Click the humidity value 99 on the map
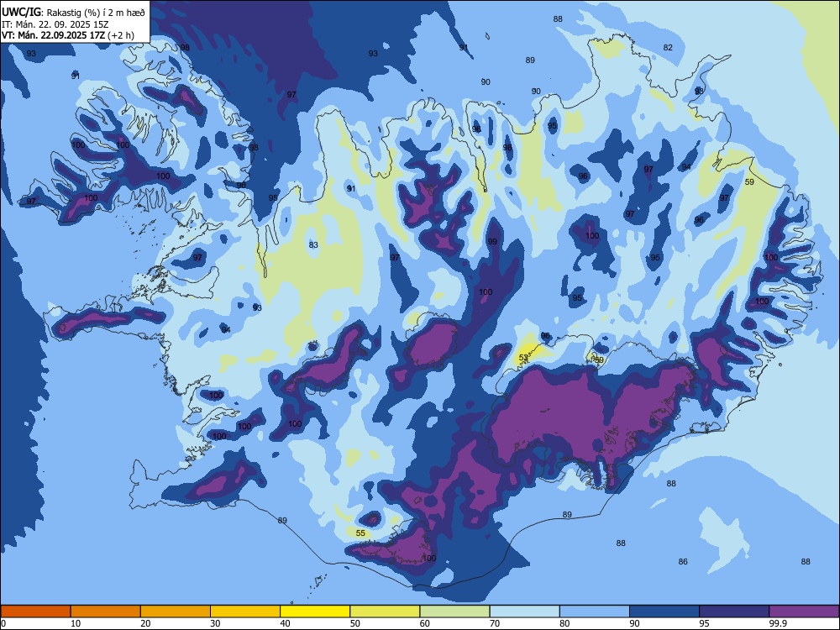 tap(491, 241)
